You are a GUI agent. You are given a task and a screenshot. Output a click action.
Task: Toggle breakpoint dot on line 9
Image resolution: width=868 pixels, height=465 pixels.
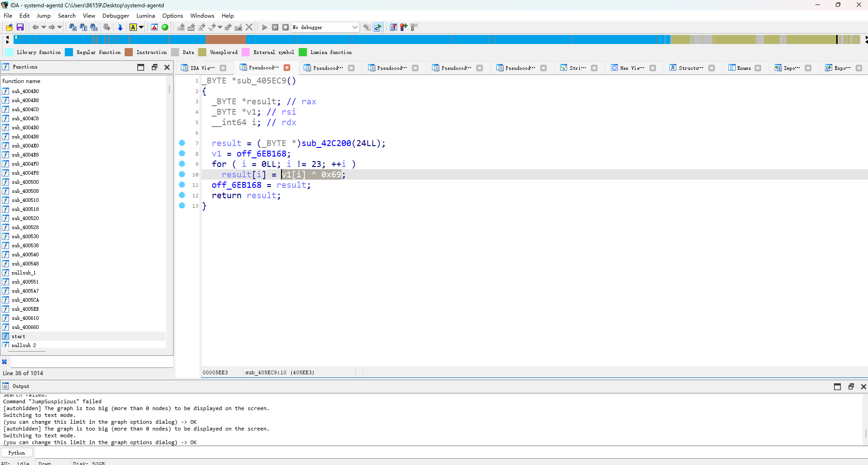click(x=182, y=164)
